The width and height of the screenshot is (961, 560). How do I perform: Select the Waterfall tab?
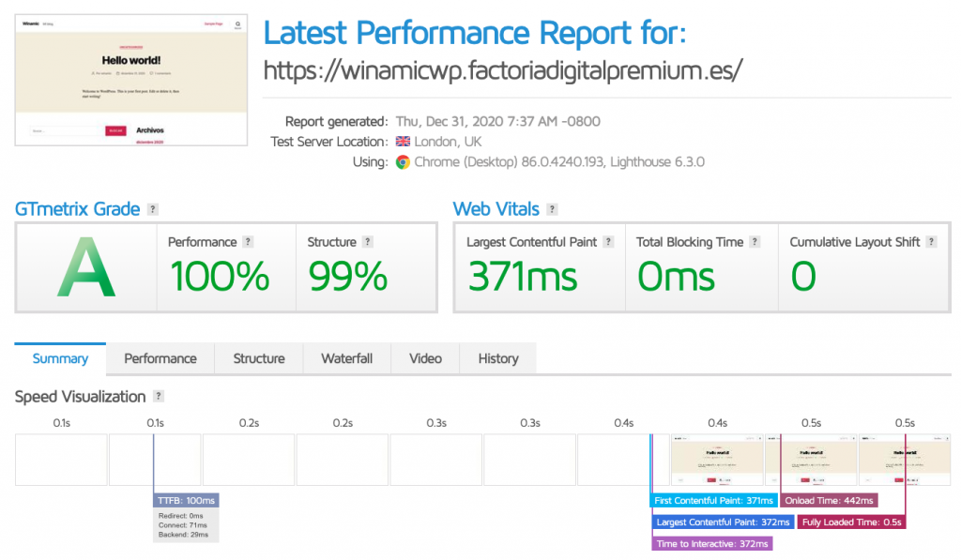tap(346, 358)
